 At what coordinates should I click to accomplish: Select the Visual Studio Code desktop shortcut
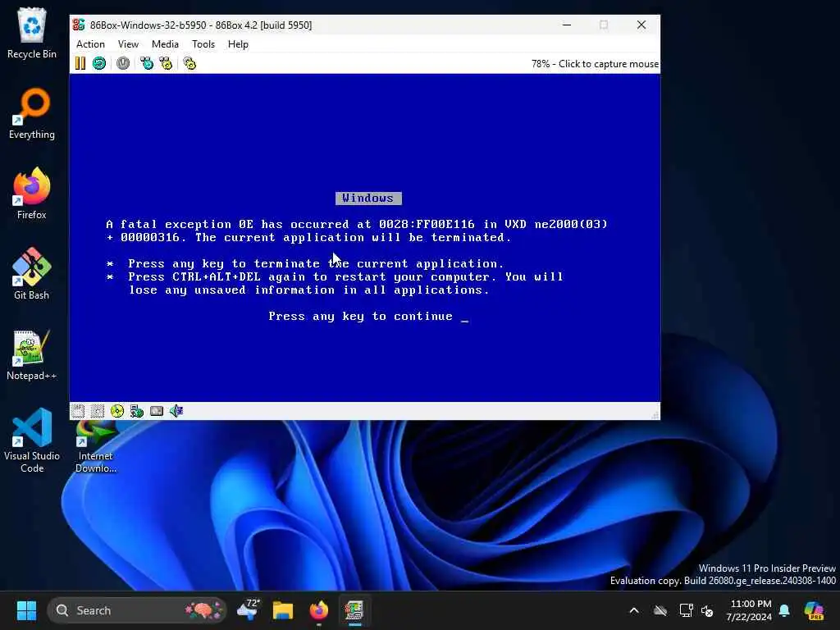[32, 441]
